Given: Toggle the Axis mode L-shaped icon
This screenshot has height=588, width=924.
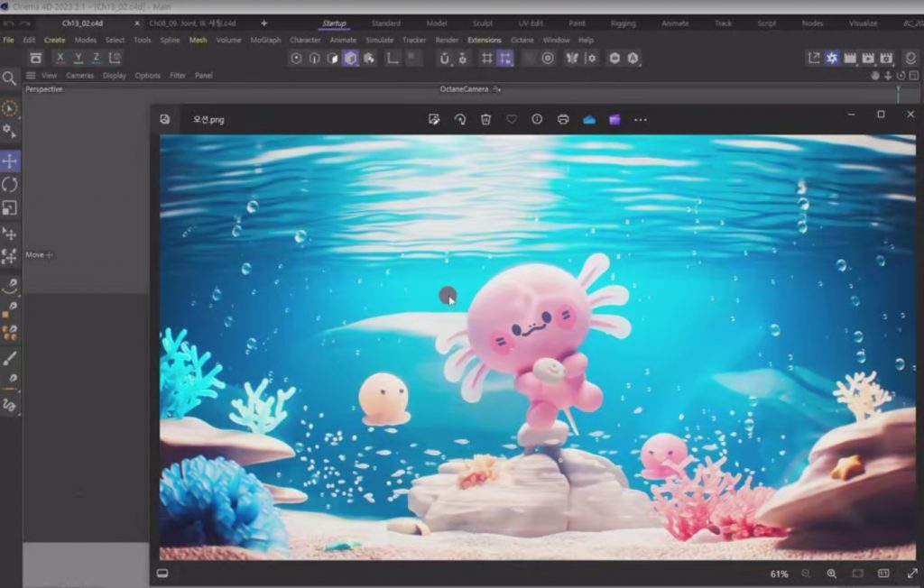Looking at the screenshot, I should tap(393, 59).
